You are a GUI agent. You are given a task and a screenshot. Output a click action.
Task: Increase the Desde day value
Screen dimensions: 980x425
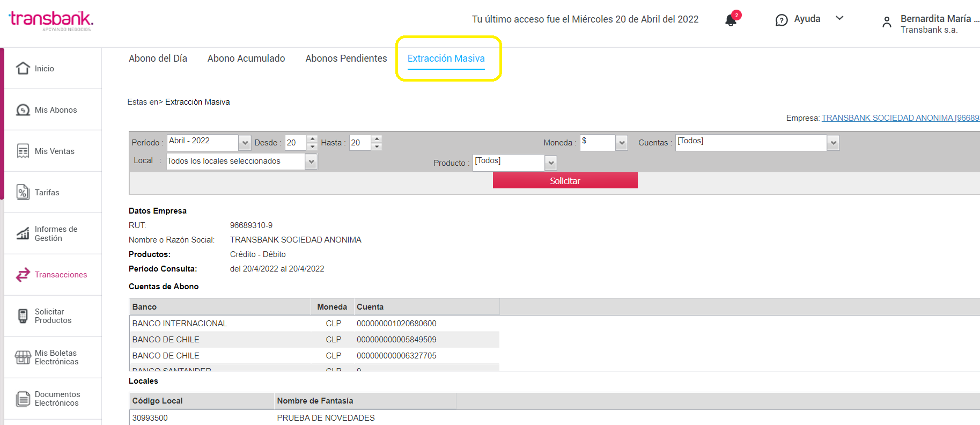(x=312, y=139)
